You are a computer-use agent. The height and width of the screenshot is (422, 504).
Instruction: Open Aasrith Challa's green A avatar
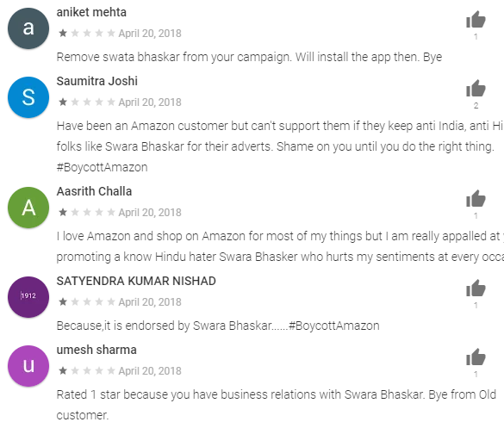28,208
